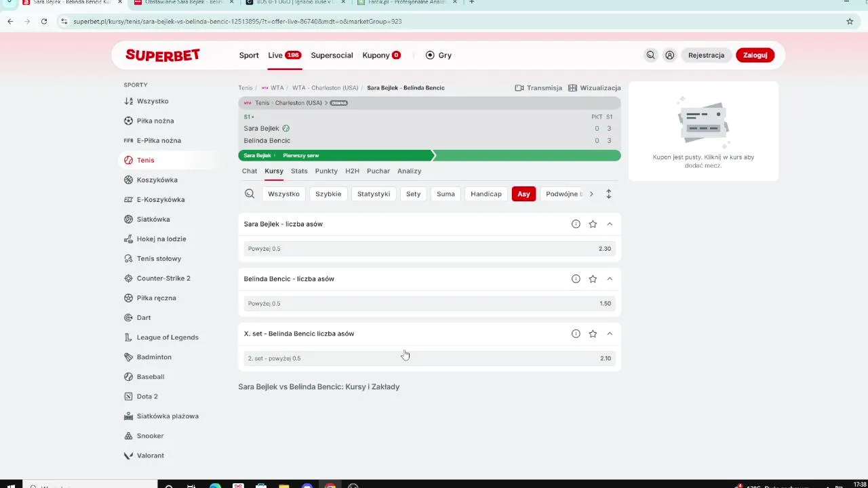The height and width of the screenshot is (488, 868).
Task: Select Siatkówka in sports sidebar
Action: click(x=153, y=219)
